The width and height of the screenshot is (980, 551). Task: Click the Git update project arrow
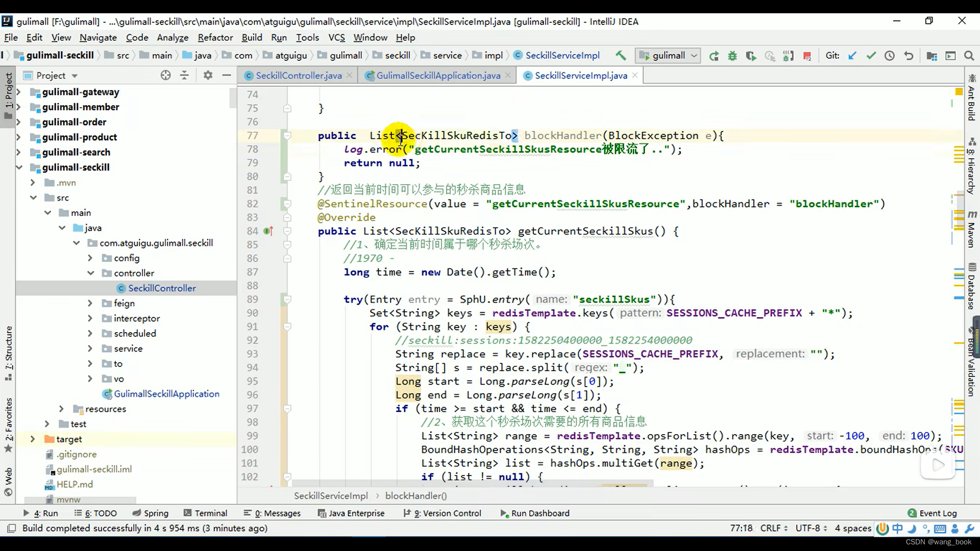click(x=852, y=56)
